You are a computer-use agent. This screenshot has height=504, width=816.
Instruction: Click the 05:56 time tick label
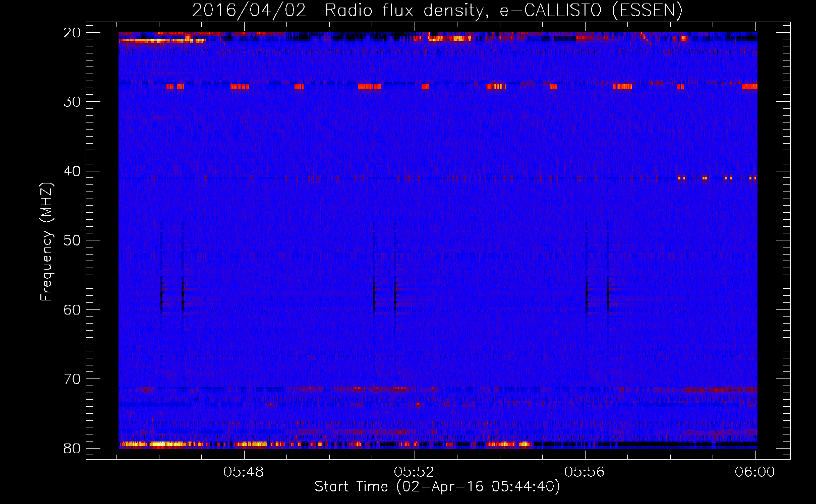[x=585, y=472]
